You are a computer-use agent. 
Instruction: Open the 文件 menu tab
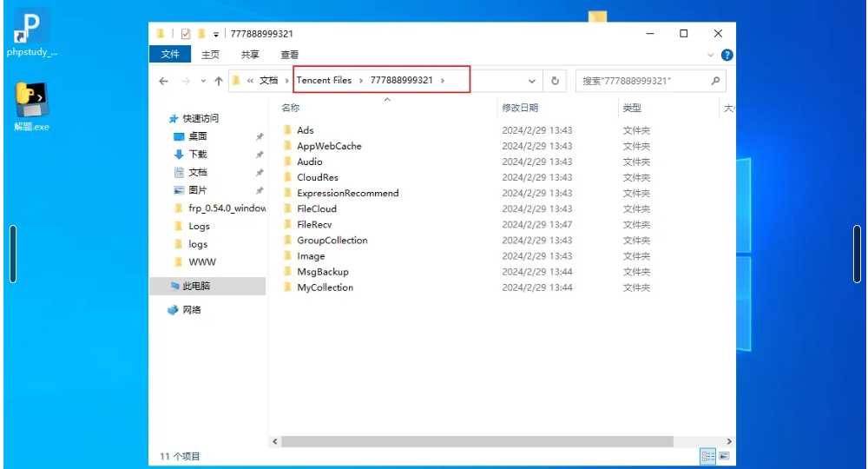tap(170, 54)
